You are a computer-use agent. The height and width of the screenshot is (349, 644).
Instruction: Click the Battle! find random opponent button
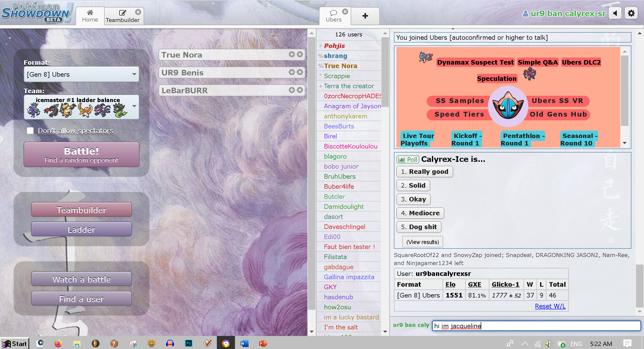81,154
